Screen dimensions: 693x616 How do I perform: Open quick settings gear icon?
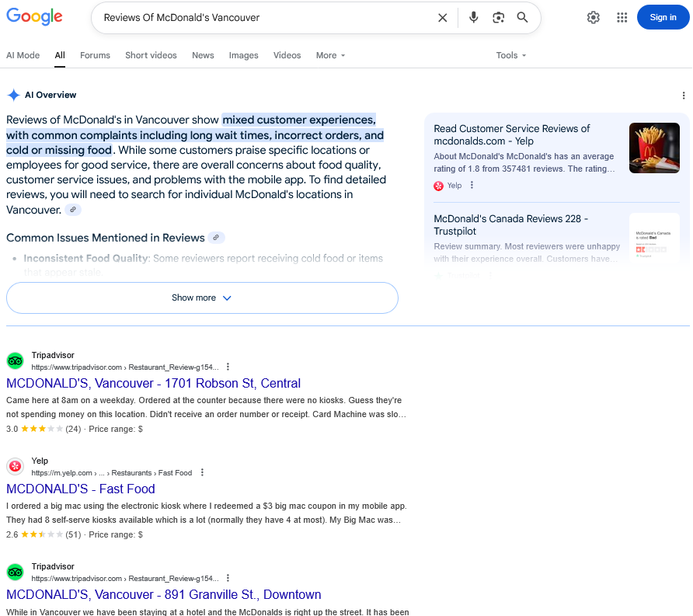tap(593, 17)
